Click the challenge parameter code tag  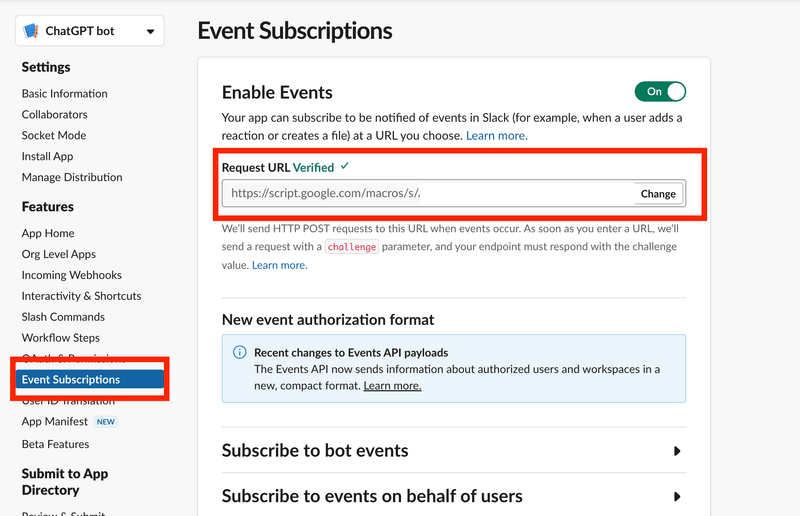pos(352,247)
